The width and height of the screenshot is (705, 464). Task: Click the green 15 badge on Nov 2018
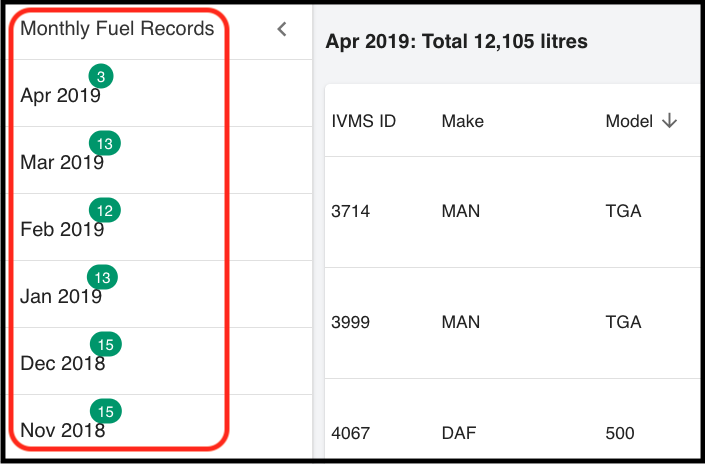pyautogui.click(x=106, y=411)
